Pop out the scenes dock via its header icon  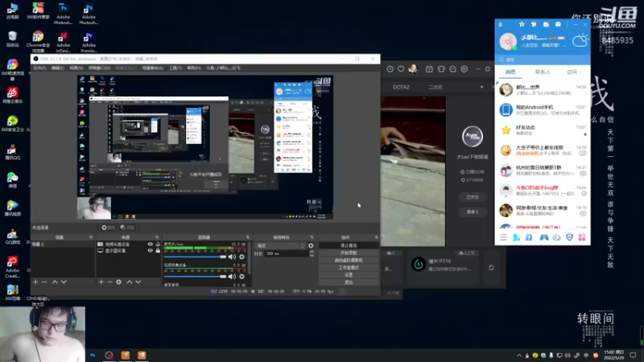coord(91,237)
